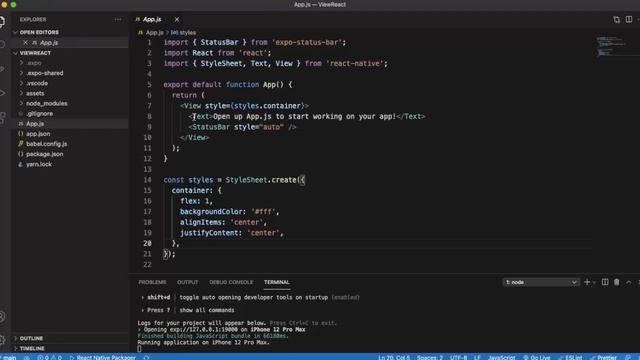Click the Ln 20, Col 5 cursor position indicator
The width and height of the screenshot is (640, 360).
click(x=393, y=357)
